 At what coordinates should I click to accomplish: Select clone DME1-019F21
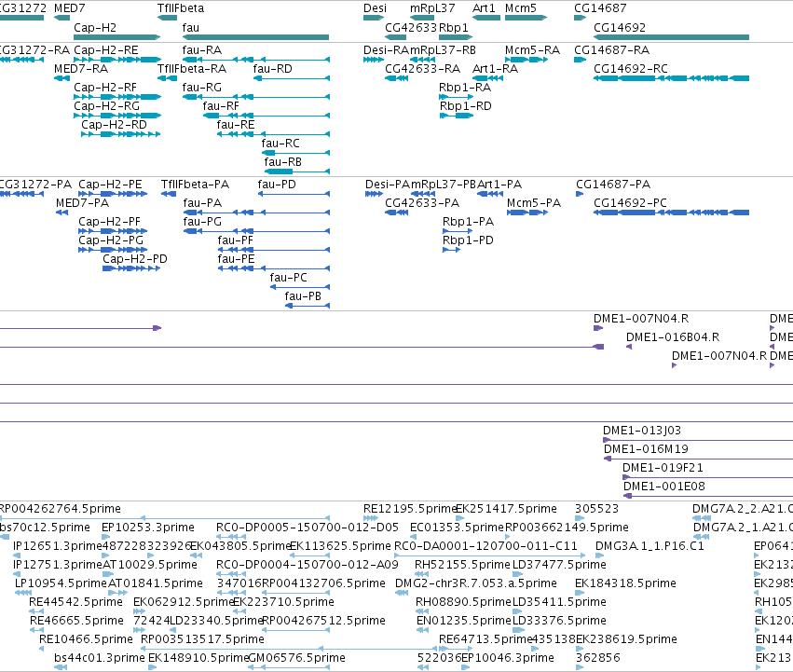(707, 477)
